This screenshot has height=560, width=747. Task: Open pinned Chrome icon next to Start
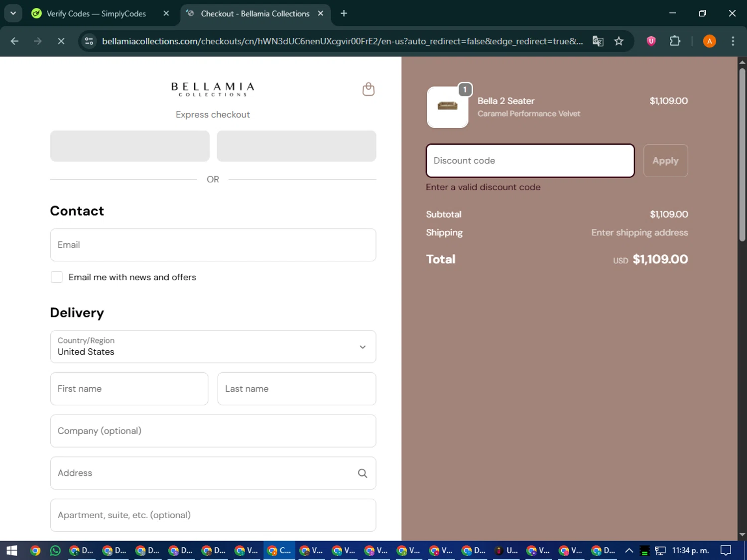tap(35, 551)
